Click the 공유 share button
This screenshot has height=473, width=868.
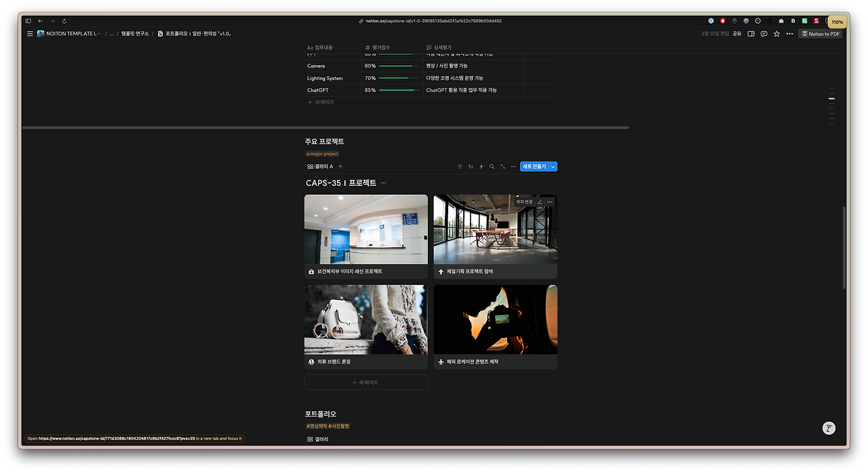click(736, 33)
